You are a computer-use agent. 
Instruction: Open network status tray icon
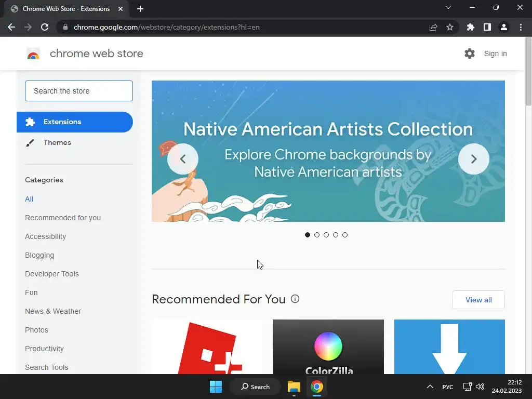pos(467,387)
